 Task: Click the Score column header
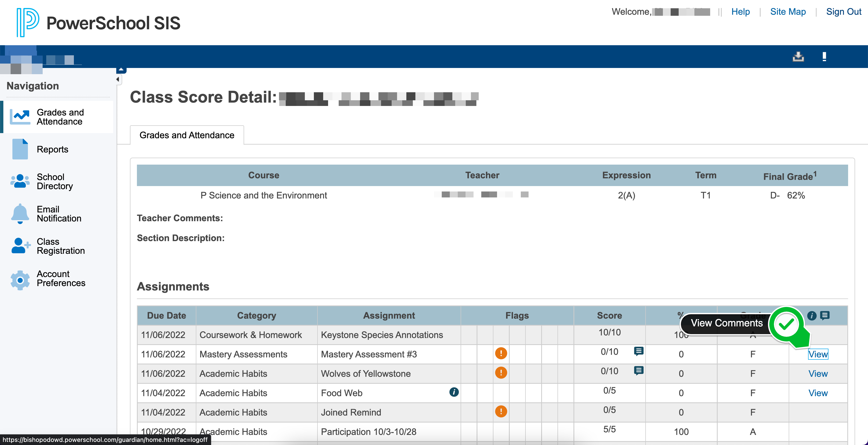coord(609,316)
